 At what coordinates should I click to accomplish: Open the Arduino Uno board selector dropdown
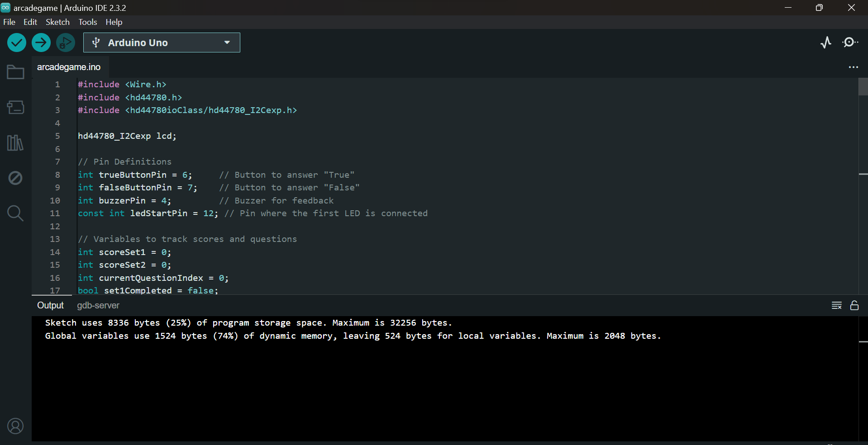(162, 43)
